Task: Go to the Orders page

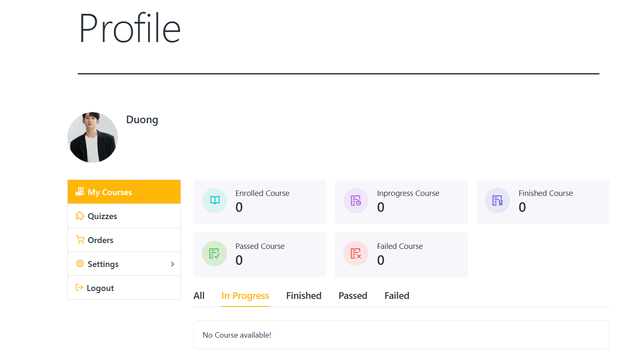Action: [101, 240]
